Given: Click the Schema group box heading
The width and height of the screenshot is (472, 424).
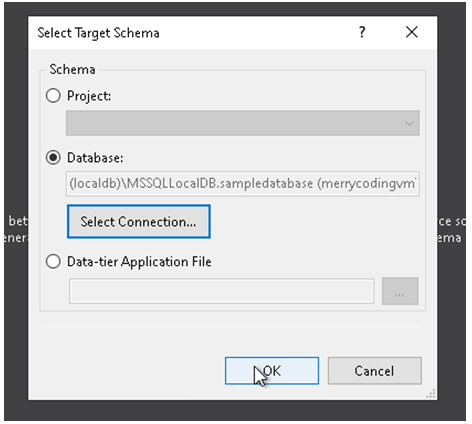Looking at the screenshot, I should coord(72,69).
